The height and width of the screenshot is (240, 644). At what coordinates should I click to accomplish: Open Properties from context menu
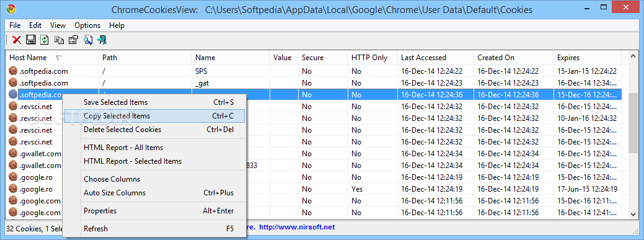coord(154,211)
